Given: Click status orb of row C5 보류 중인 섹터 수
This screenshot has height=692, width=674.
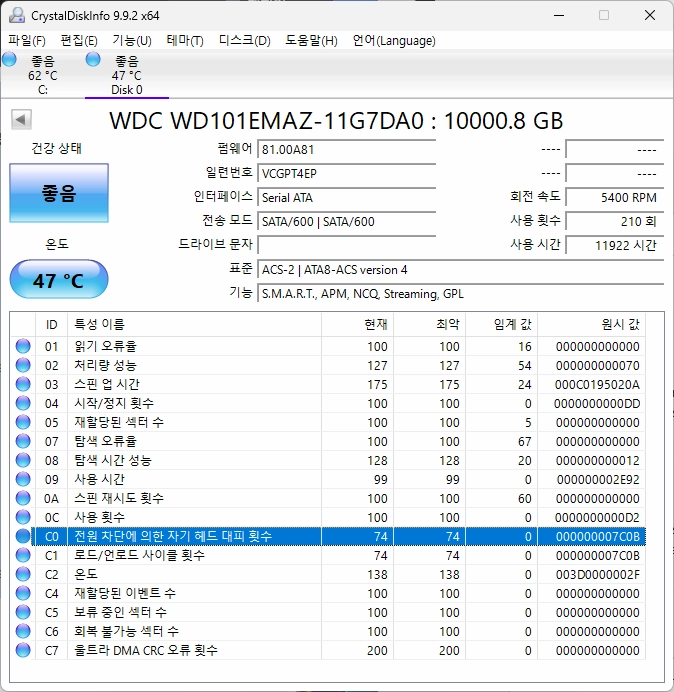Looking at the screenshot, I should (23, 612).
